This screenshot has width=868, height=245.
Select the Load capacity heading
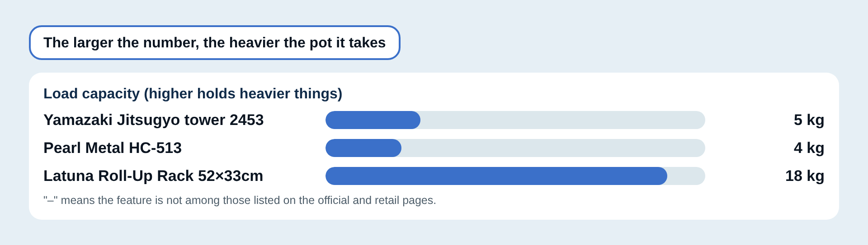pyautogui.click(x=193, y=93)
